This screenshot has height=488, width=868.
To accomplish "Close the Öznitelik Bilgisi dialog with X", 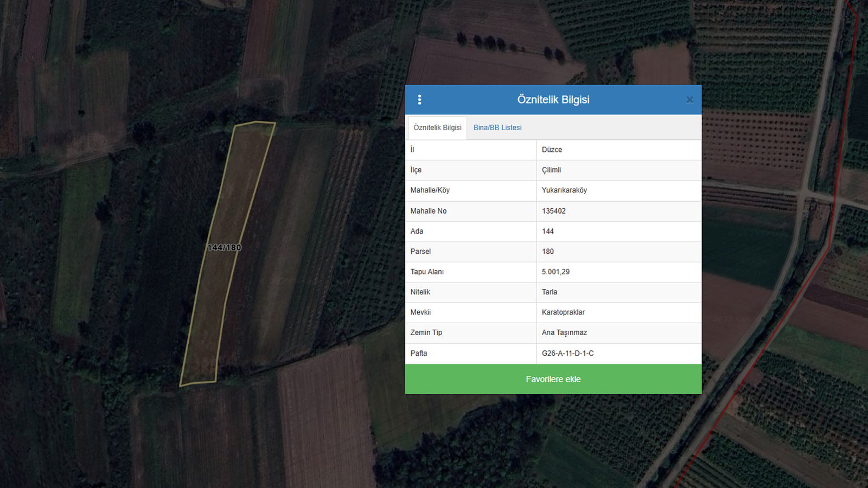I will [690, 100].
